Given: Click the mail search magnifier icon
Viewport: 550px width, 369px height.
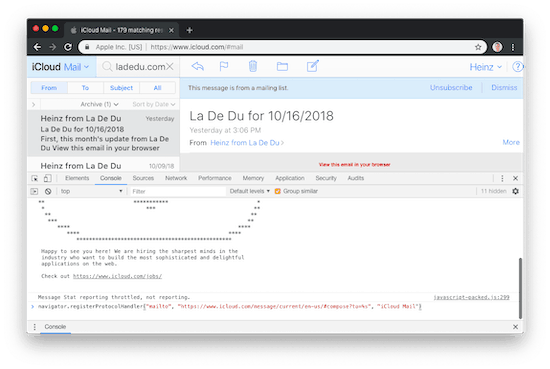Looking at the screenshot, I should [x=107, y=66].
